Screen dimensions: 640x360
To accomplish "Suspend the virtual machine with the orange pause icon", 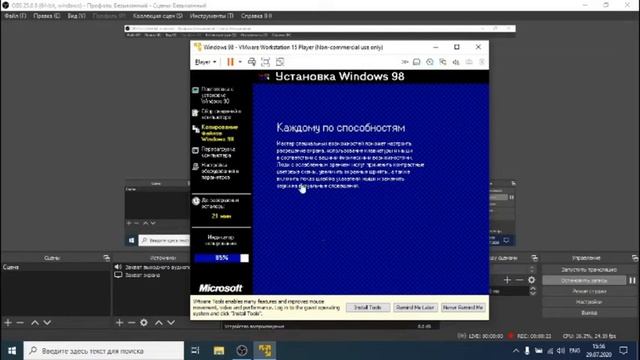I will [231, 62].
